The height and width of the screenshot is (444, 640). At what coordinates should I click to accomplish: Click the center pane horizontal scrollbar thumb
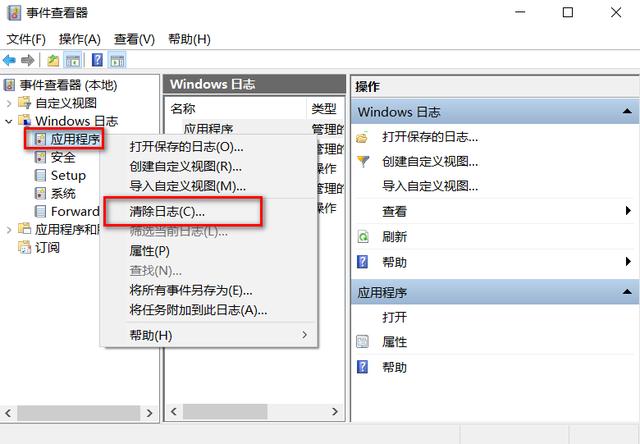coord(225,411)
